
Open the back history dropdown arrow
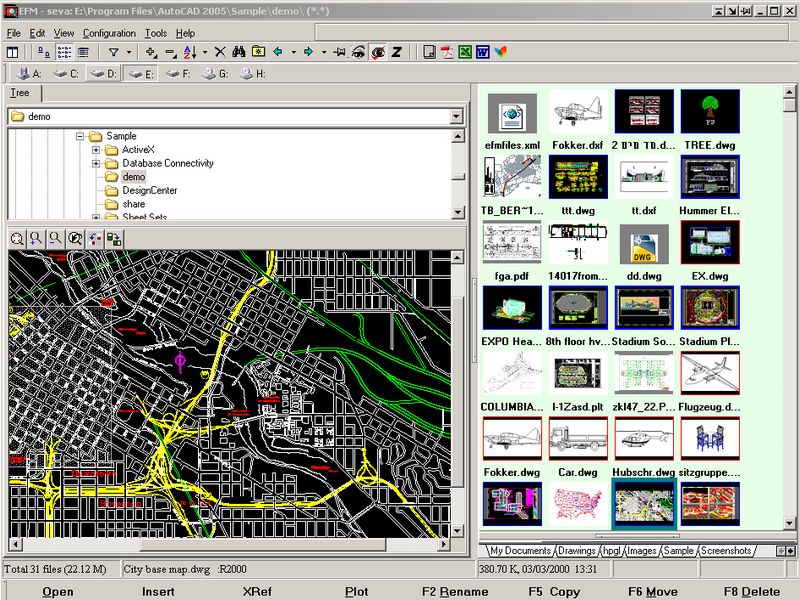(293, 52)
